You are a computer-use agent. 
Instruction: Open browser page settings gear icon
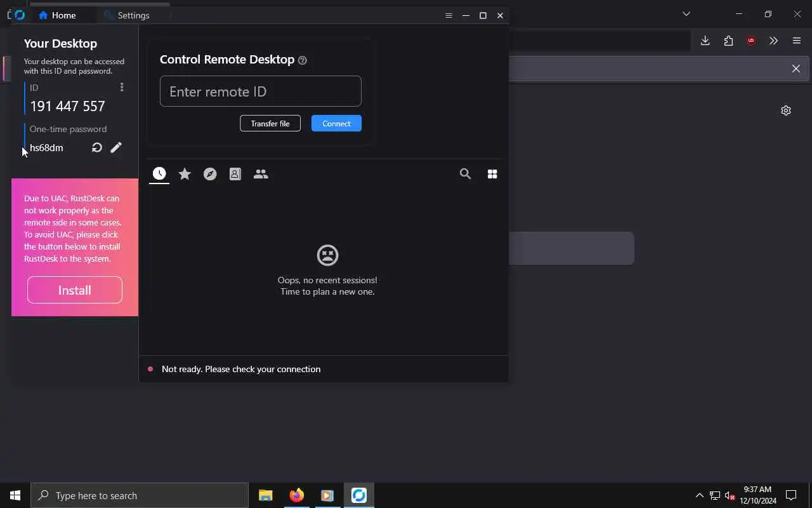pos(786,110)
